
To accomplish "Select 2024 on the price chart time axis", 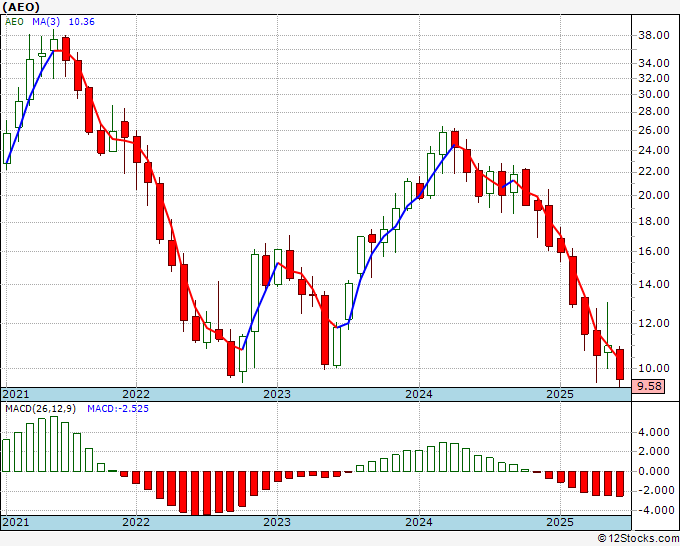I will click(419, 394).
